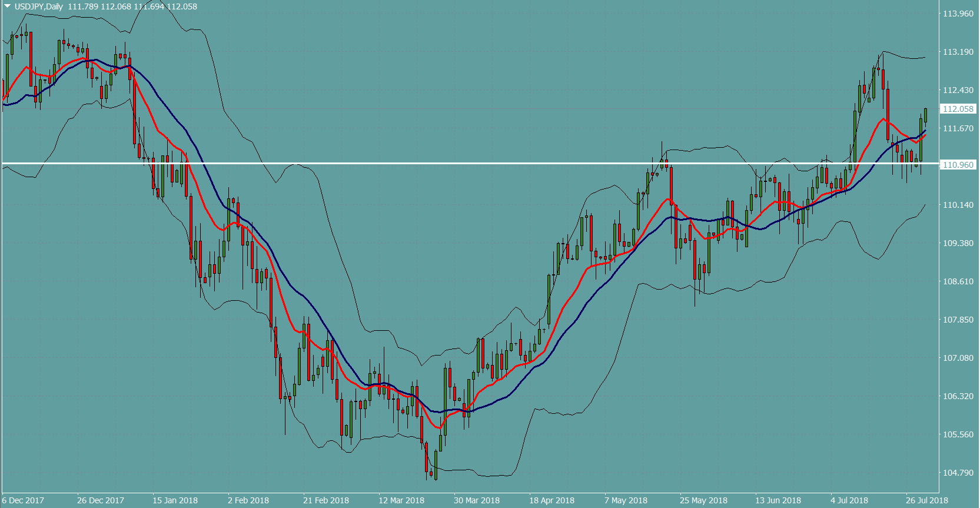Click the 104.790 price axis label
This screenshot has width=980, height=508.
958,473
